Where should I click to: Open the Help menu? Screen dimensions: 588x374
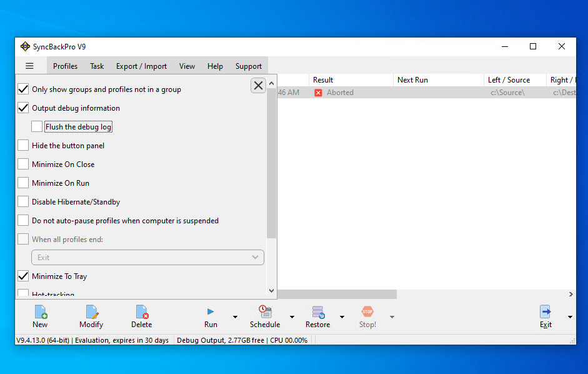tap(215, 66)
